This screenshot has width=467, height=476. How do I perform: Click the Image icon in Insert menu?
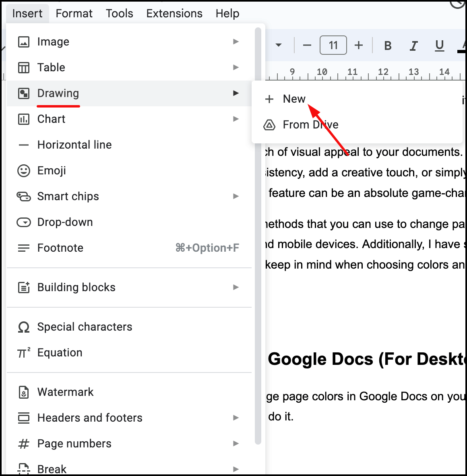coord(24,42)
